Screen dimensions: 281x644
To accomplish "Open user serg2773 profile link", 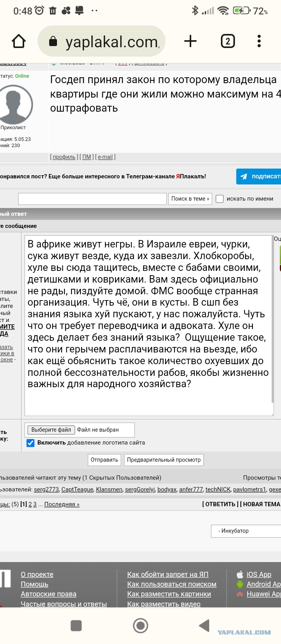I will click(46, 489).
